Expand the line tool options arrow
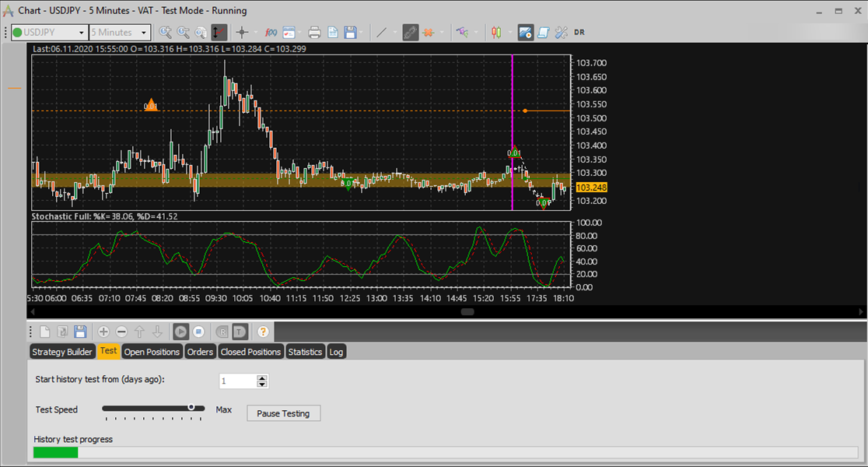Screen dimensions: 868x467 click(x=394, y=32)
